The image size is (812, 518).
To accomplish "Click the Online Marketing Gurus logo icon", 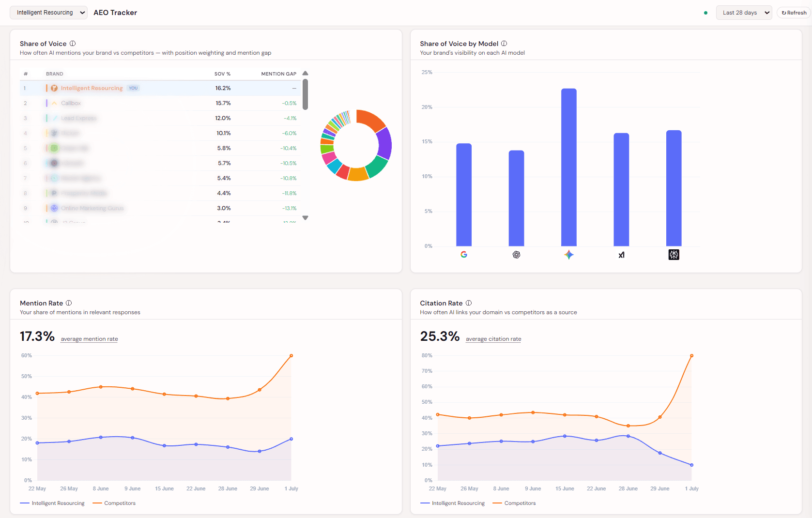I will [x=54, y=208].
